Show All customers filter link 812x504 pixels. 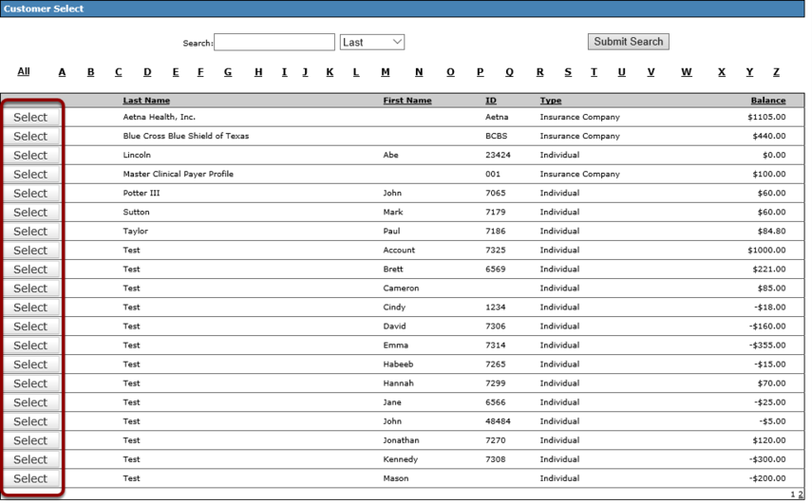pyautogui.click(x=24, y=71)
